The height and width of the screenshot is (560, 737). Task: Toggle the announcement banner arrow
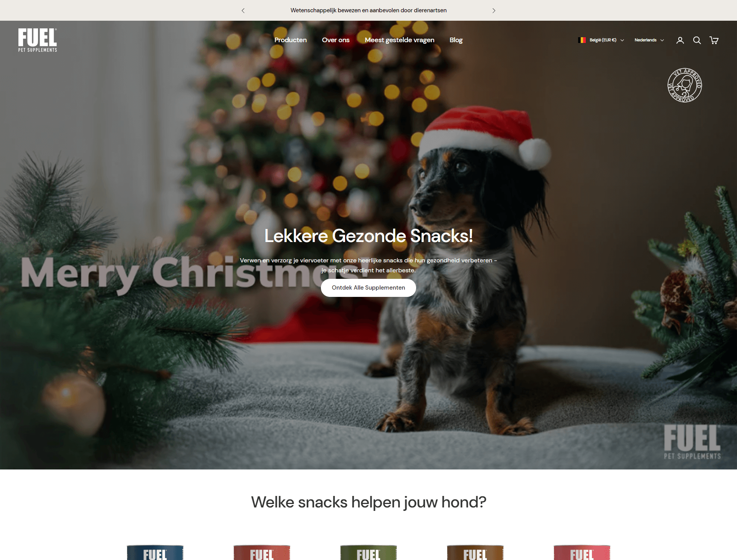[494, 10]
